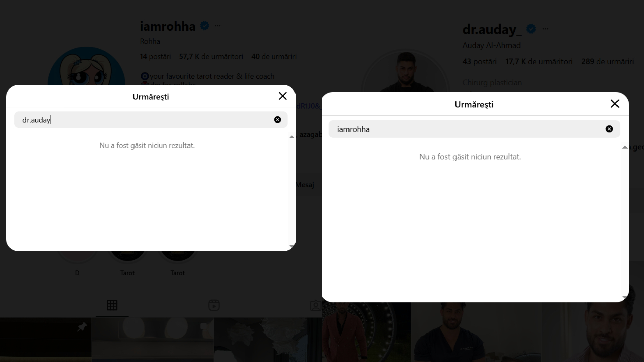Click the dr.auday search field
This screenshot has width=644, height=362.
151,120
